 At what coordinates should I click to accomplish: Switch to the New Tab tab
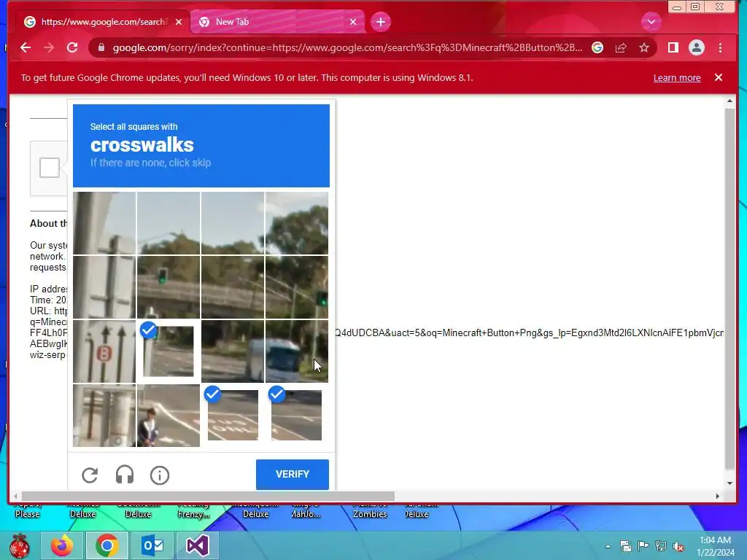pyautogui.click(x=277, y=22)
